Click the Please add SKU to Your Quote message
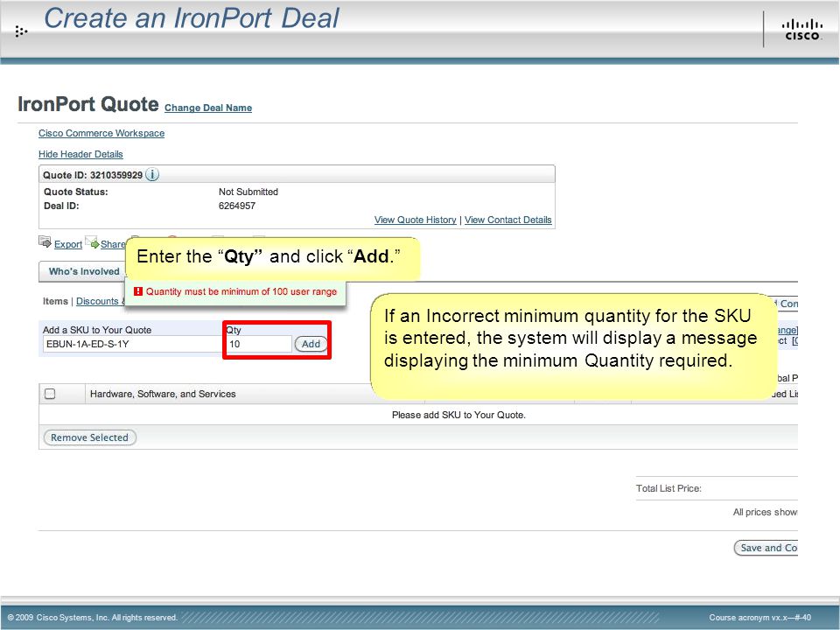The height and width of the screenshot is (630, 840). tap(458, 415)
